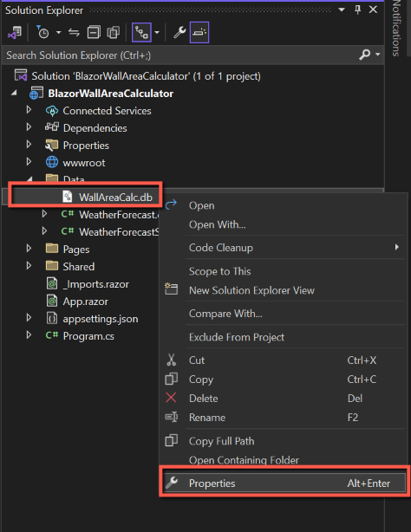Expand the Connected Services node
This screenshot has height=532, width=411.
coord(29,109)
